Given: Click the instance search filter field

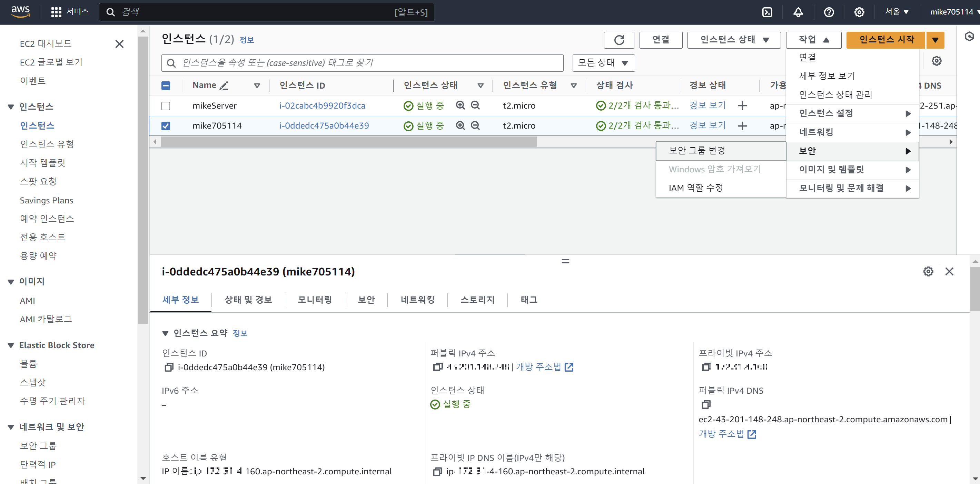Looking at the screenshot, I should click(x=362, y=63).
